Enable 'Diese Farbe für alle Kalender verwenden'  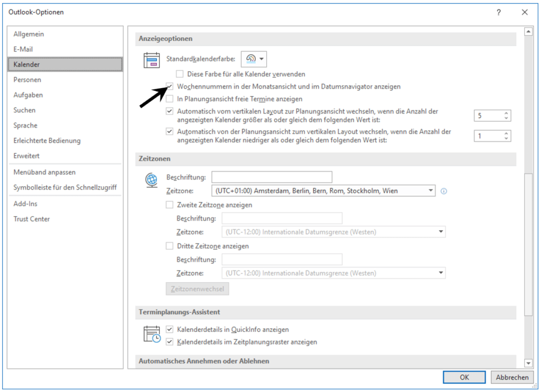pyautogui.click(x=180, y=74)
